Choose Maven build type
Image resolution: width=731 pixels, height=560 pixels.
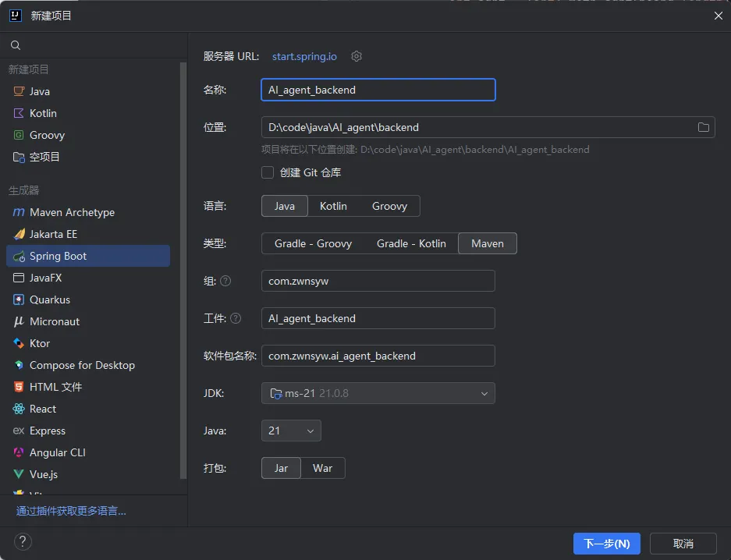click(x=488, y=243)
